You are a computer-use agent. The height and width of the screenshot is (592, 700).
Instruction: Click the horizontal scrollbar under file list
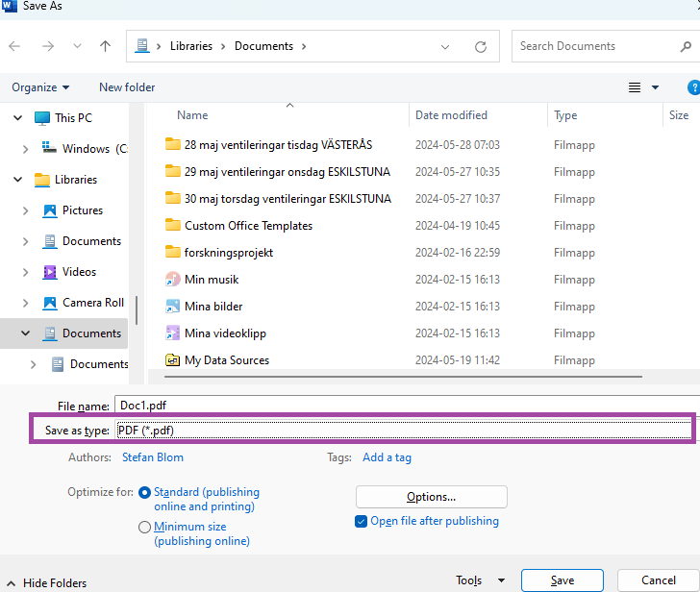[x=403, y=377]
